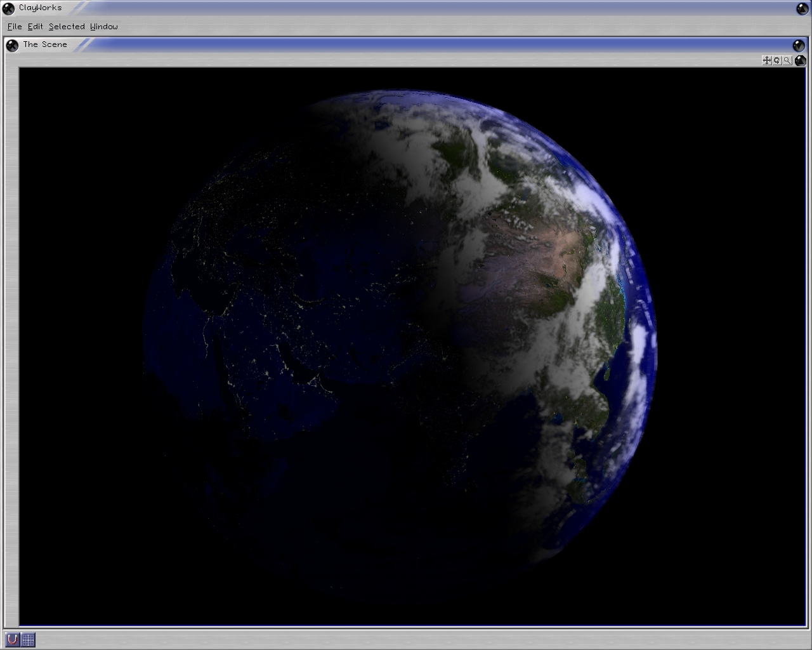
Task: Select the Rotate view tool icon
Action: click(776, 60)
